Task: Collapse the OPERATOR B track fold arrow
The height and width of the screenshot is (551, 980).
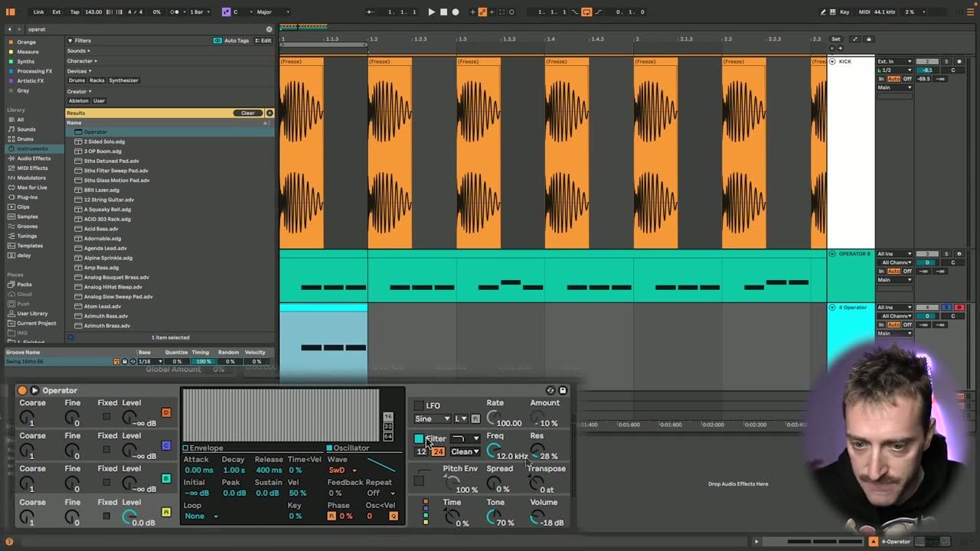Action: (832, 254)
